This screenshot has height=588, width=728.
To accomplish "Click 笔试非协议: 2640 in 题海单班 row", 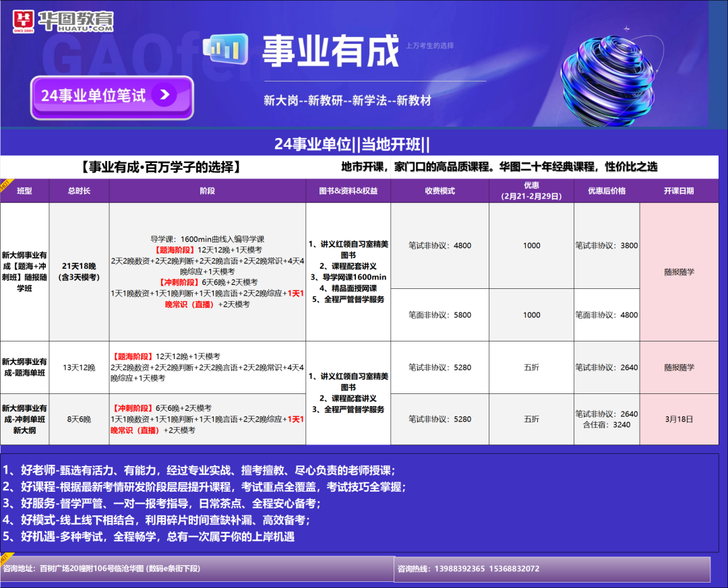I will point(607,367).
